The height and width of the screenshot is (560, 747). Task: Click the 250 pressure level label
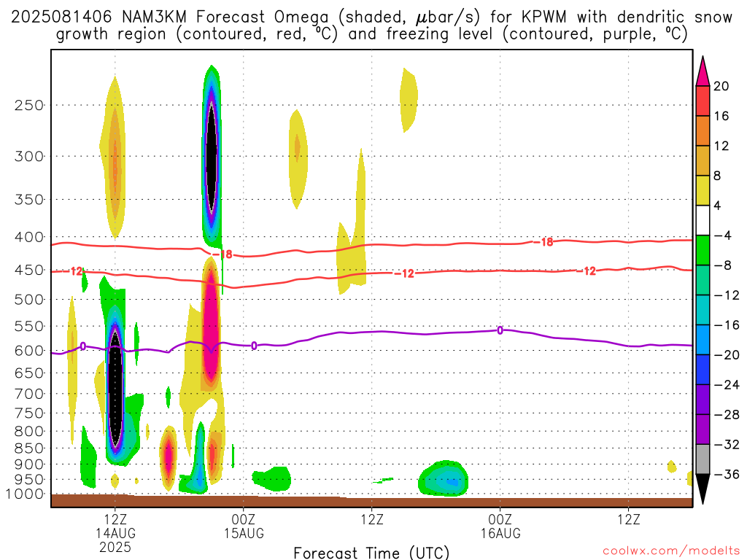[x=29, y=105]
